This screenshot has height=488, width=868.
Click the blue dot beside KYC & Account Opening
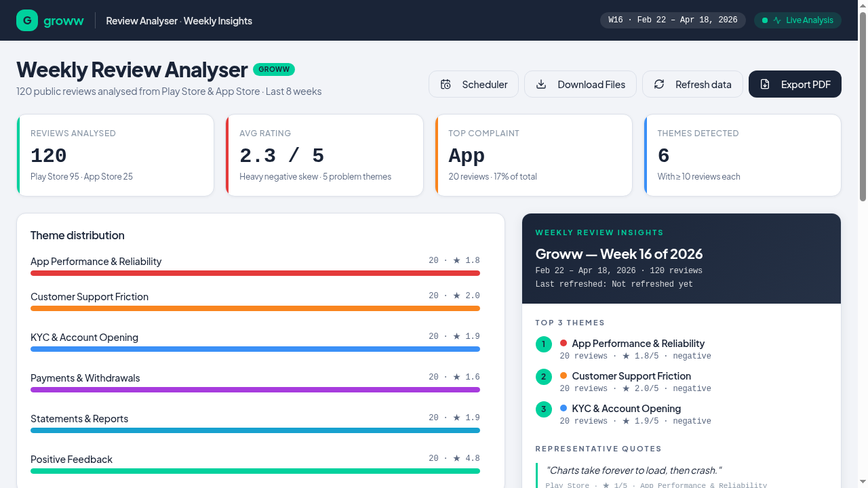(564, 408)
